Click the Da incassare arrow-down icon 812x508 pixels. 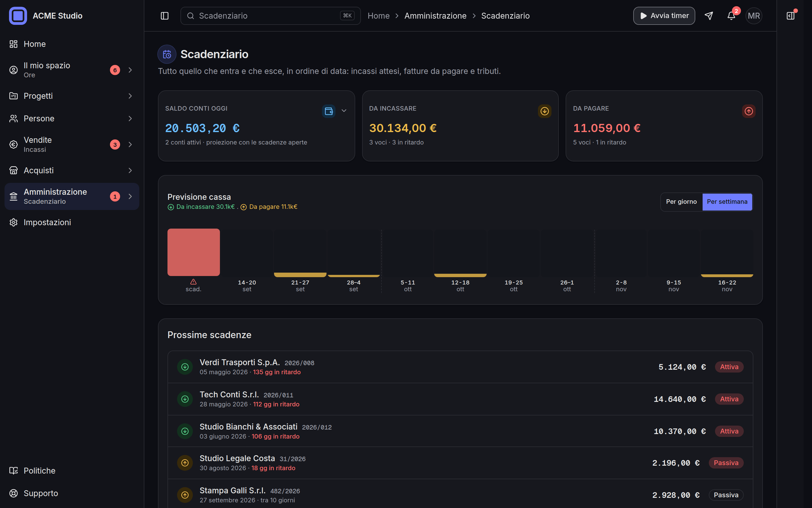tap(545, 111)
